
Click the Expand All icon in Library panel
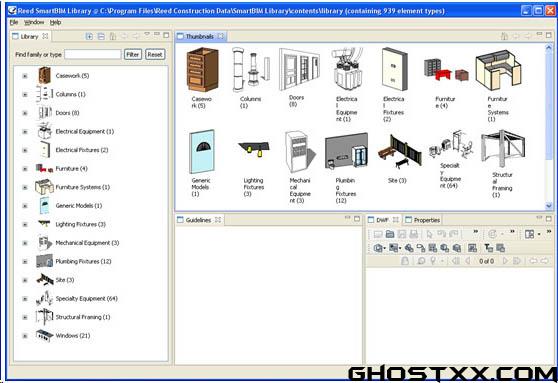[x=89, y=36]
